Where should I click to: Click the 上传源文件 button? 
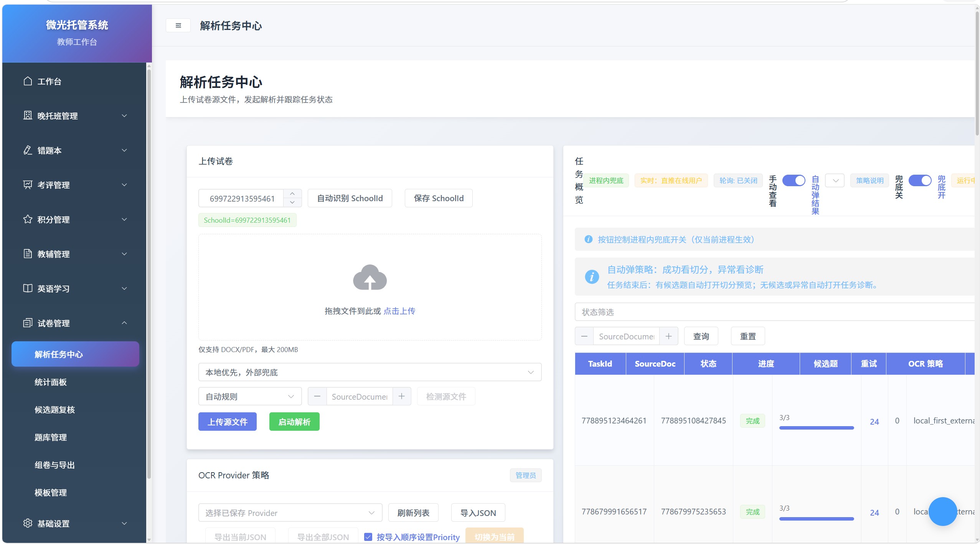point(228,422)
